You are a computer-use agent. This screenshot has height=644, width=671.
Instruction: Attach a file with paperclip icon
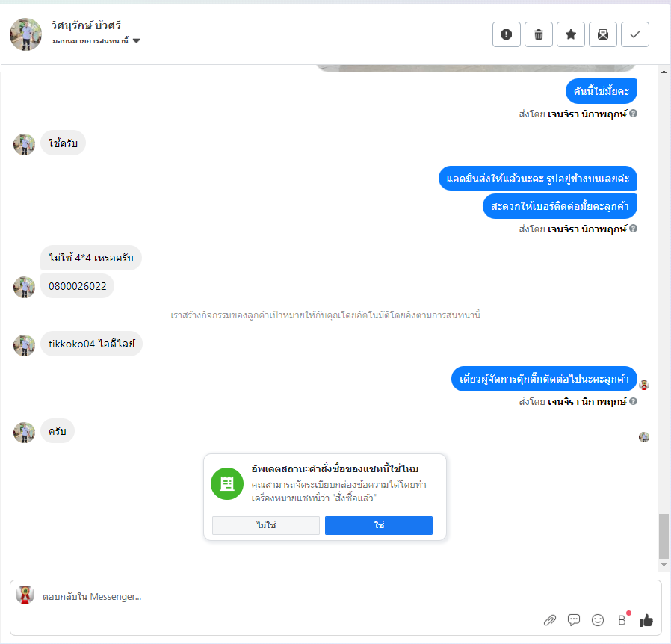pos(550,620)
